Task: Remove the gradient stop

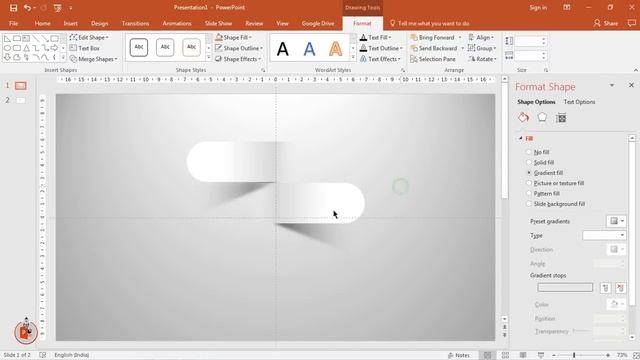Action: click(620, 288)
